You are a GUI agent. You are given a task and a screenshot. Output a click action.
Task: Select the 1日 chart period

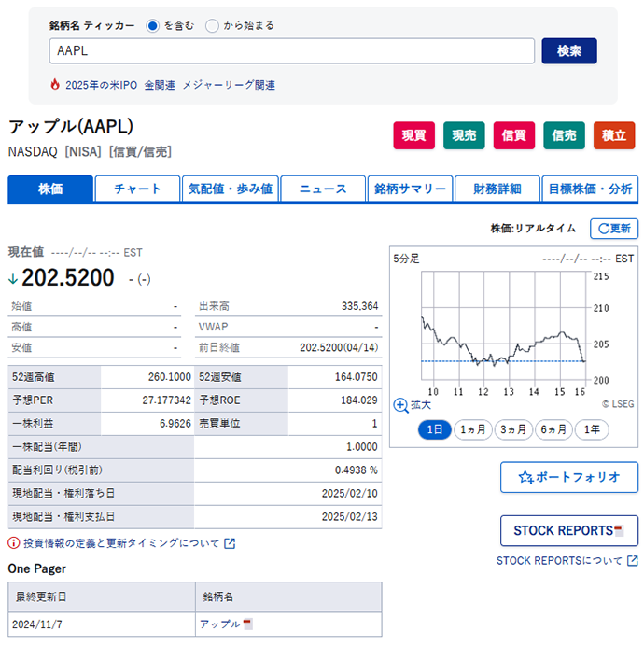(x=434, y=430)
